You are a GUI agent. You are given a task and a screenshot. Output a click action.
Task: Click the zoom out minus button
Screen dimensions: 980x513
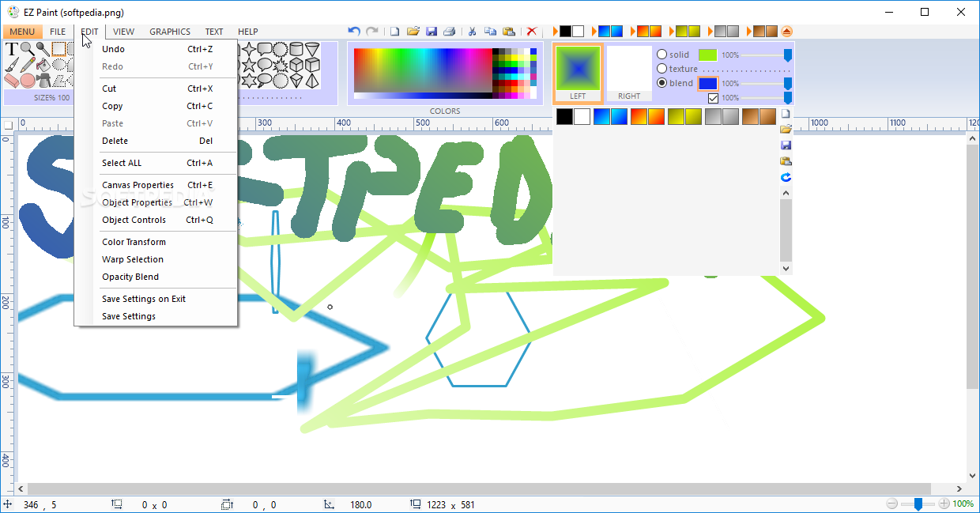tap(891, 504)
